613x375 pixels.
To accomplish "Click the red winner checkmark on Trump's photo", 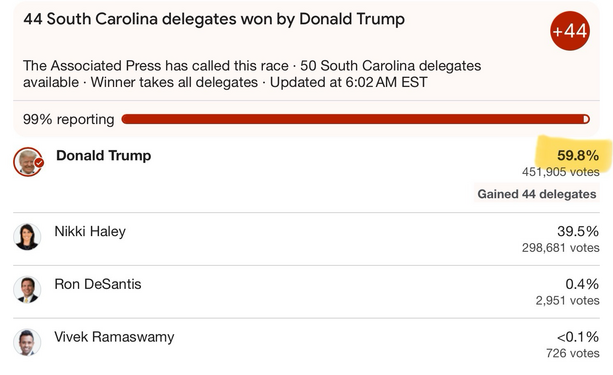I will coord(39,163).
